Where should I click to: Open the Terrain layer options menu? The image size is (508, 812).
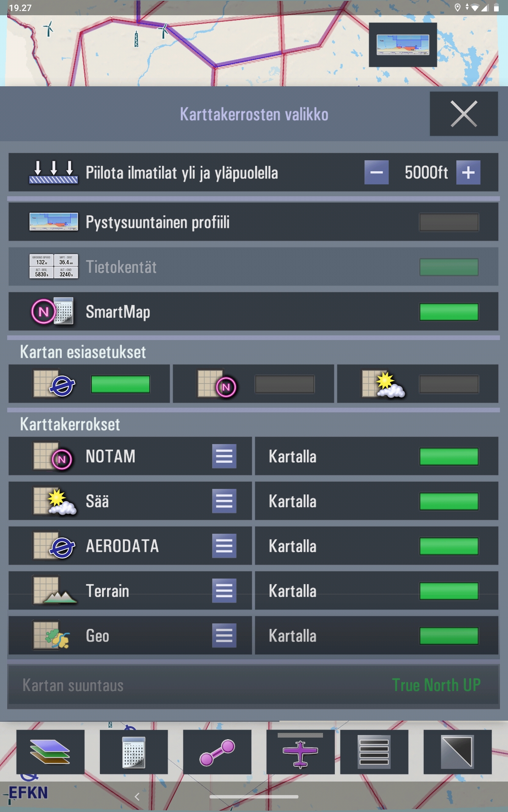(224, 591)
